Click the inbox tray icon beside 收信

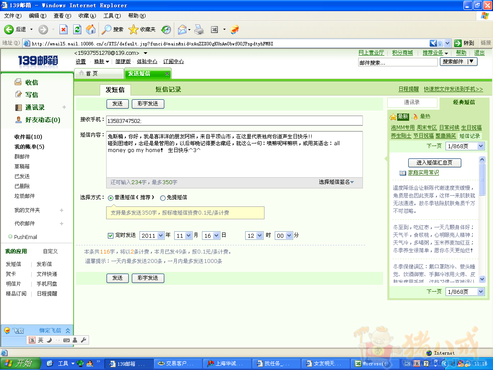pos(18,82)
